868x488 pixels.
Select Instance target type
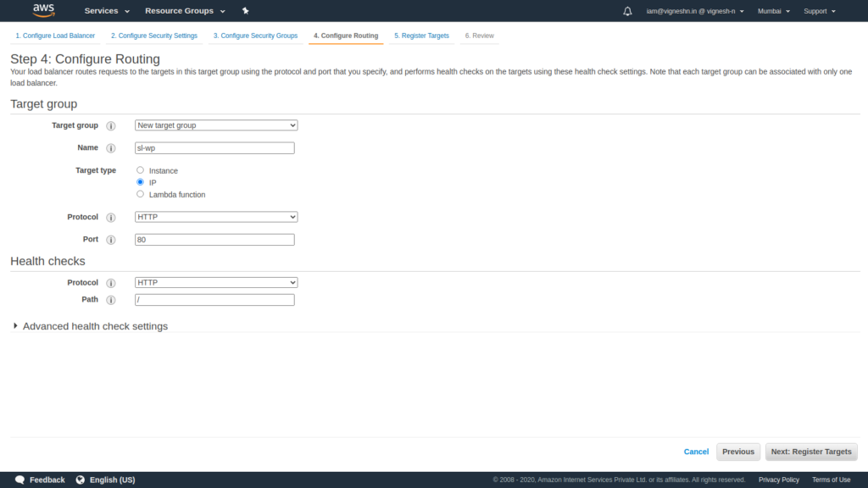[x=140, y=170]
